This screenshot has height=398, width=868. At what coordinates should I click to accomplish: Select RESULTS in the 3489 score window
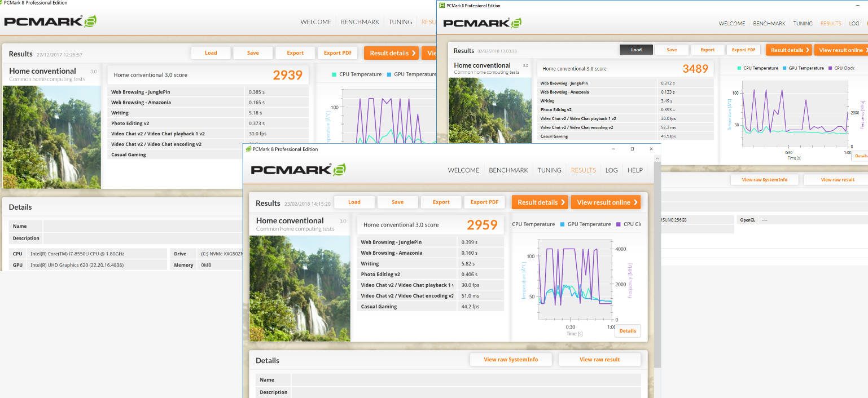pos(831,24)
